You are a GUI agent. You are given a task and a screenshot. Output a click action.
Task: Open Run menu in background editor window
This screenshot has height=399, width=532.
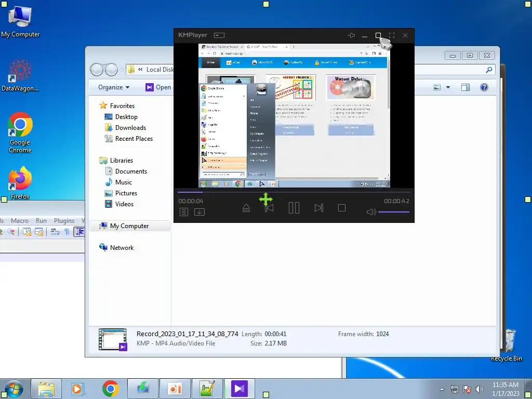[x=42, y=220]
